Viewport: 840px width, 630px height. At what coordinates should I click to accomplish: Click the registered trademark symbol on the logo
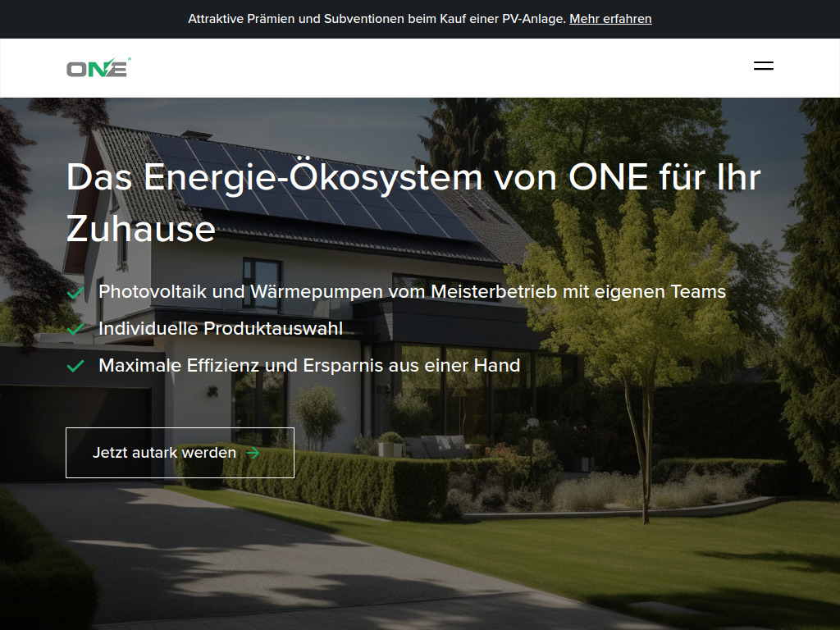click(x=130, y=58)
